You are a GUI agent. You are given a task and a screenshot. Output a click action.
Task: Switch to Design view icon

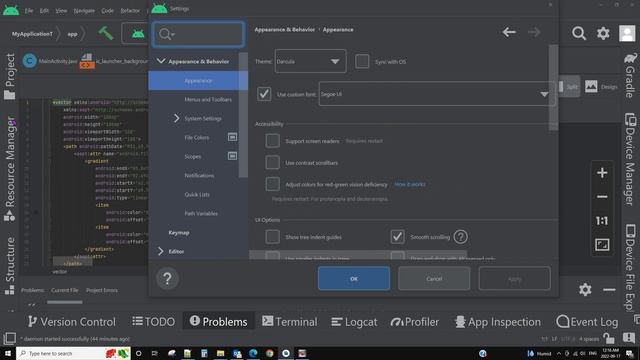(601, 87)
